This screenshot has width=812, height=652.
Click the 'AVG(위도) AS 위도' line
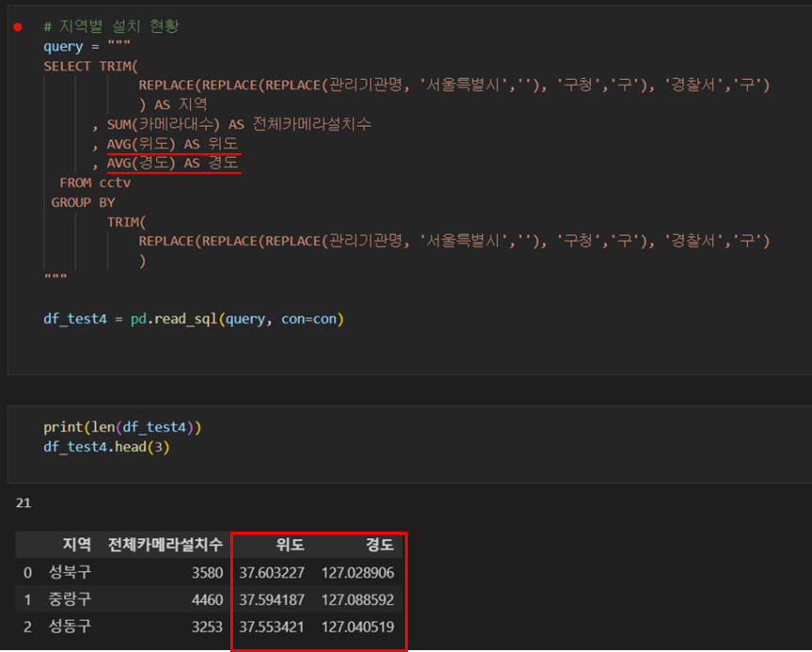pos(172,144)
